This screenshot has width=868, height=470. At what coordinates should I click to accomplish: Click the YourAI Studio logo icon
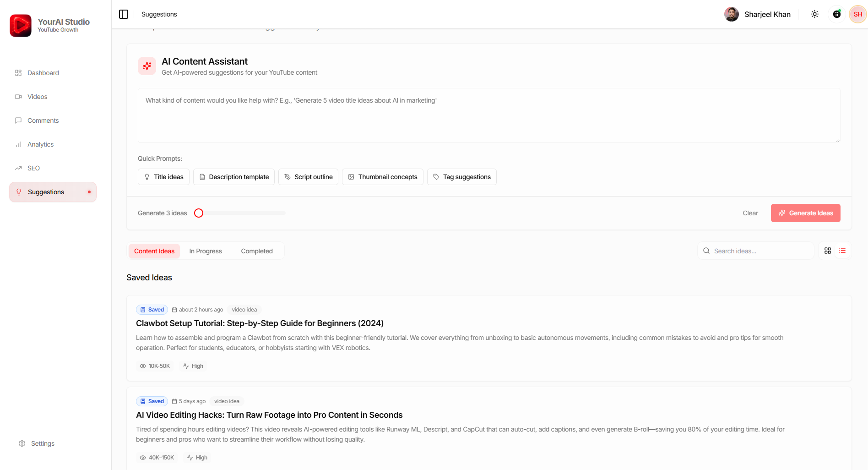tap(21, 26)
